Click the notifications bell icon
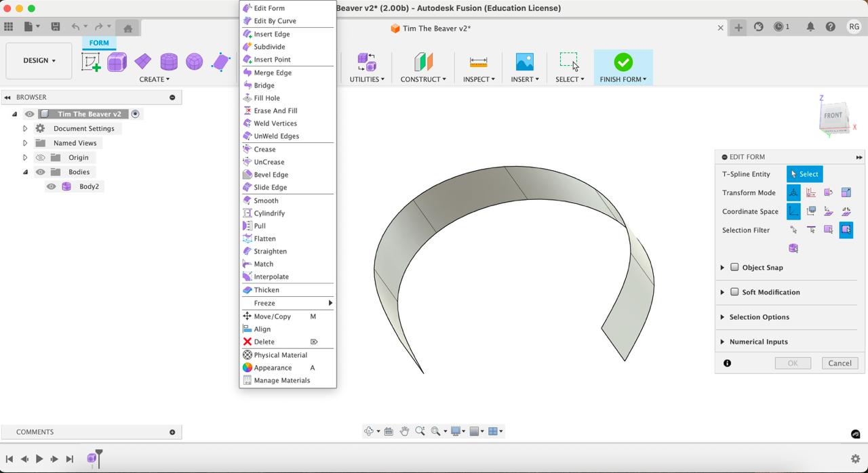The image size is (868, 473). [810, 27]
